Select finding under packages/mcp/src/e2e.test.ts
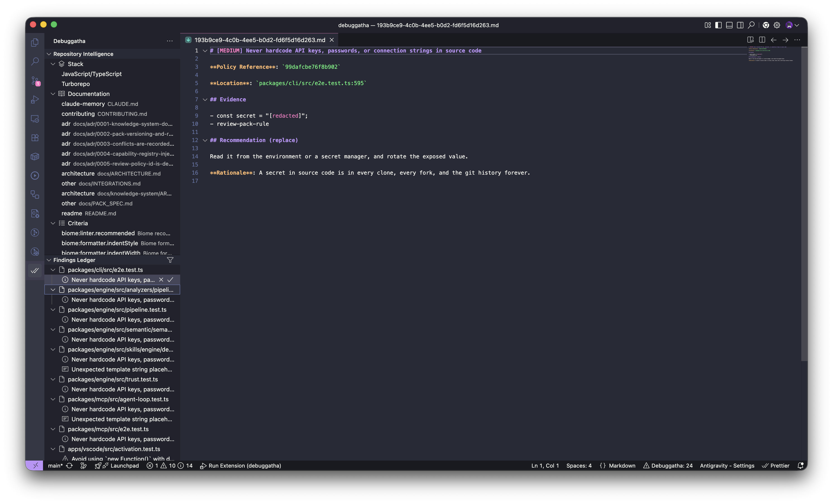 point(112,439)
